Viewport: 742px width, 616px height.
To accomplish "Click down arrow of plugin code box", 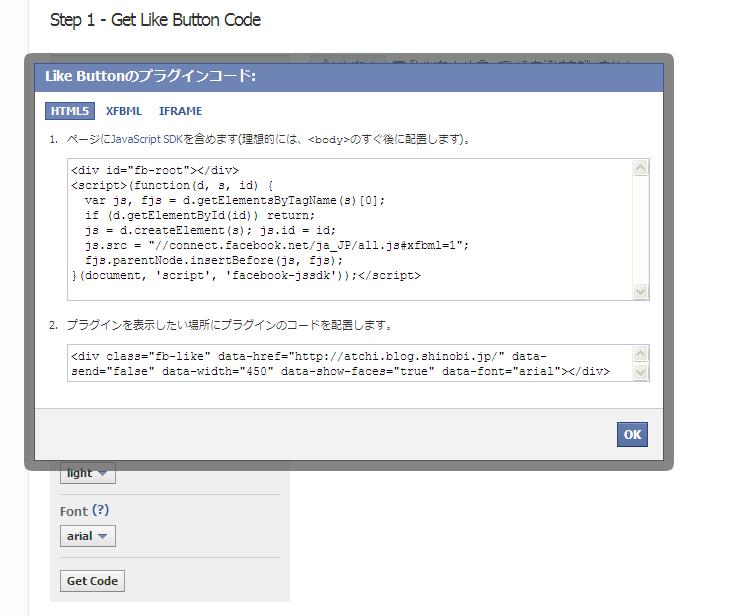I will click(x=641, y=373).
